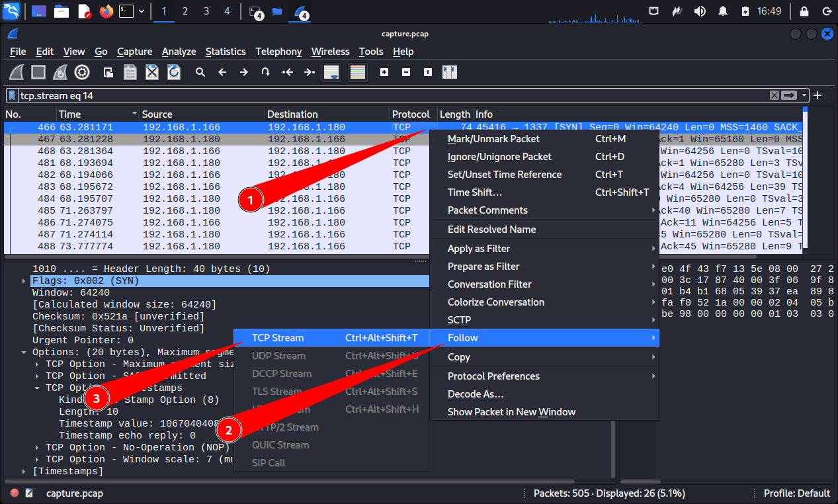The image size is (838, 504).
Task: Click the Reload this file toolbar icon
Action: [174, 72]
